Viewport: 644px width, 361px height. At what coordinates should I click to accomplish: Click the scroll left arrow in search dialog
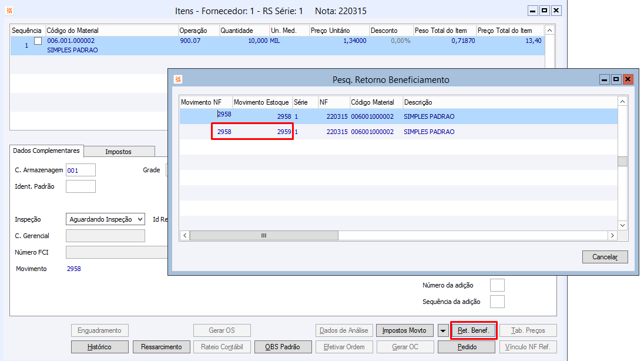[x=185, y=236]
